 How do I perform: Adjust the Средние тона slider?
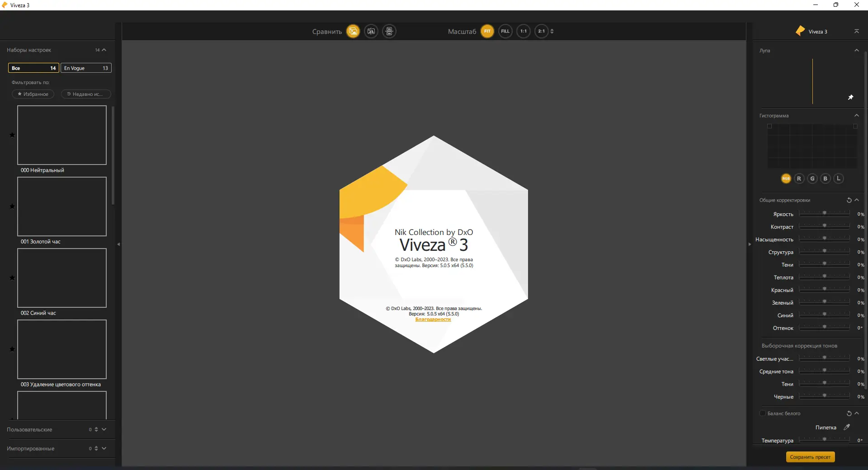tap(824, 370)
